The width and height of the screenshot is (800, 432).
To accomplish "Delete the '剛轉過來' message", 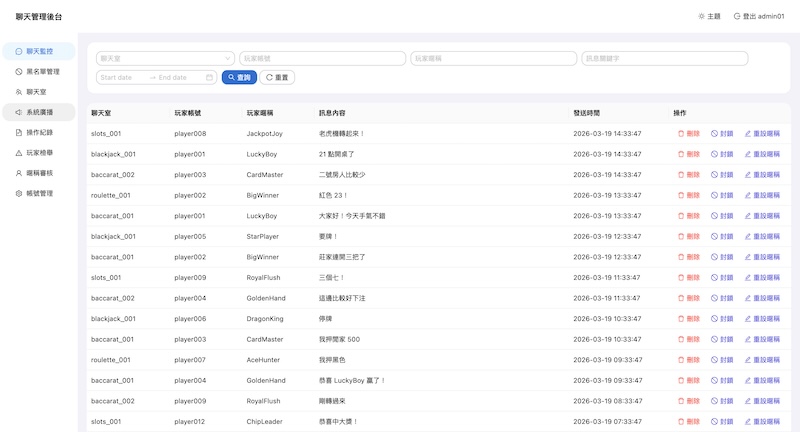I will 689,401.
